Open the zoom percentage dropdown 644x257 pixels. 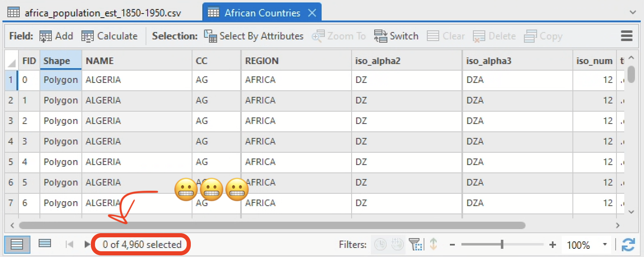(605, 245)
